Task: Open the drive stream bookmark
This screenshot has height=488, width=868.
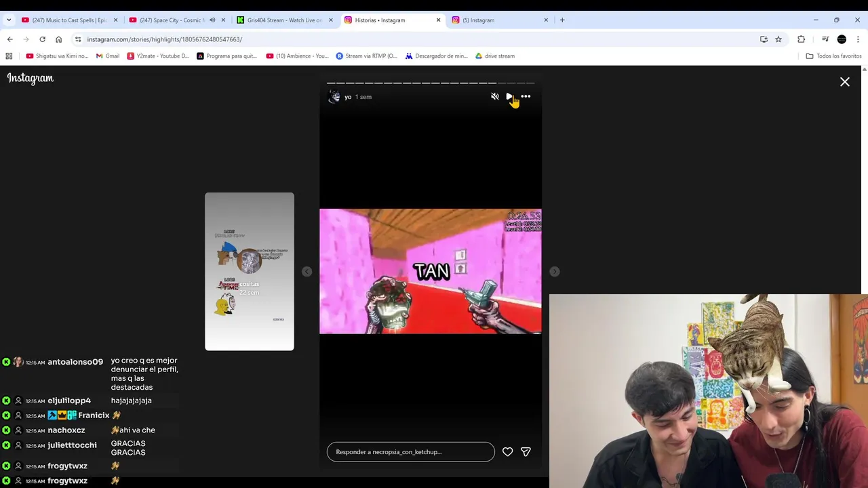Action: point(495,56)
